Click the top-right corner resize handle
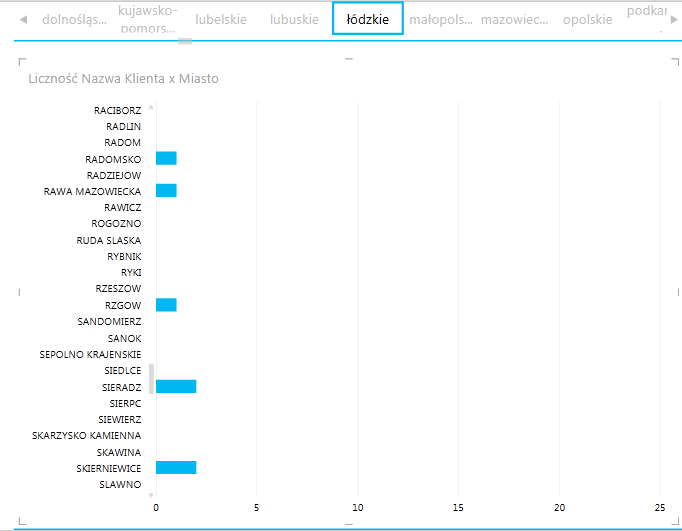 coord(663,63)
